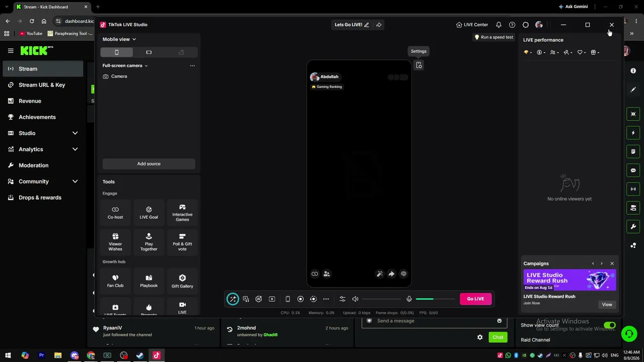Image resolution: width=644 pixels, height=362 pixels.
Task: Select the portrait mobile layout button
Action: pos(117,52)
